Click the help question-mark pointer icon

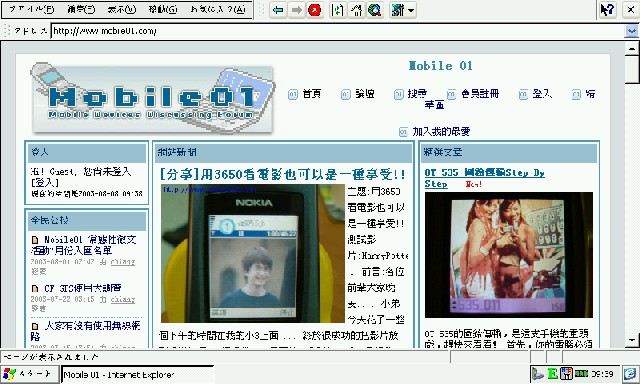point(608,9)
